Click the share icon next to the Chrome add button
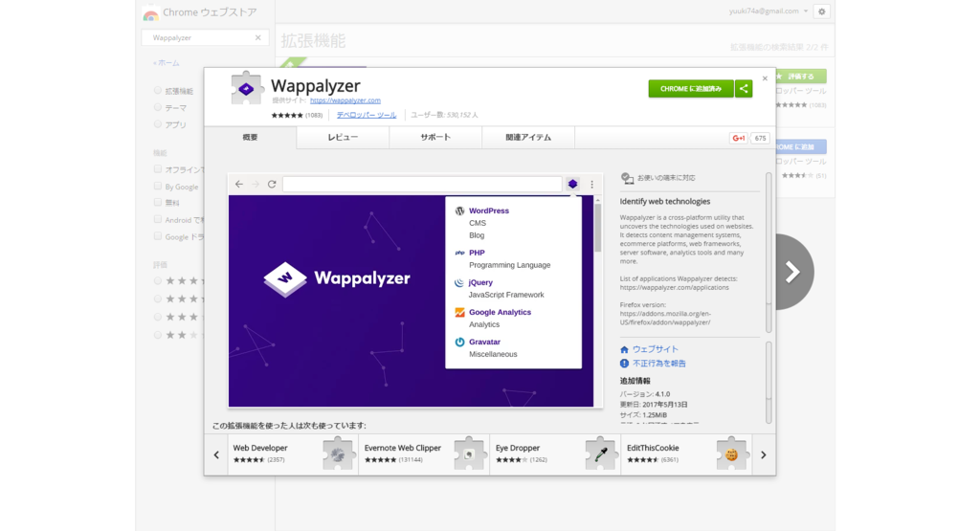 (744, 89)
